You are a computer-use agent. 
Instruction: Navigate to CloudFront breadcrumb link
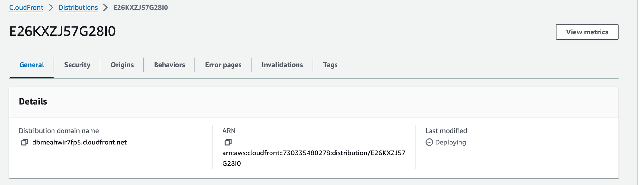pos(26,8)
